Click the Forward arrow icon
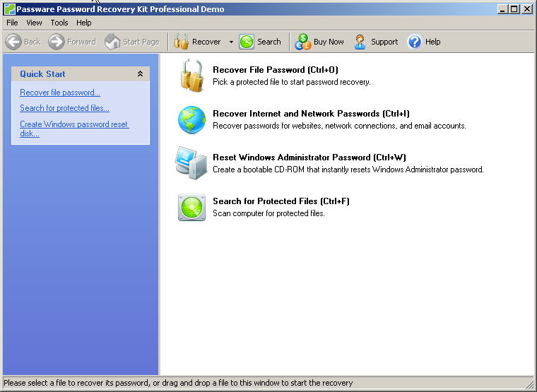Image resolution: width=537 pixels, height=392 pixels. [x=56, y=42]
